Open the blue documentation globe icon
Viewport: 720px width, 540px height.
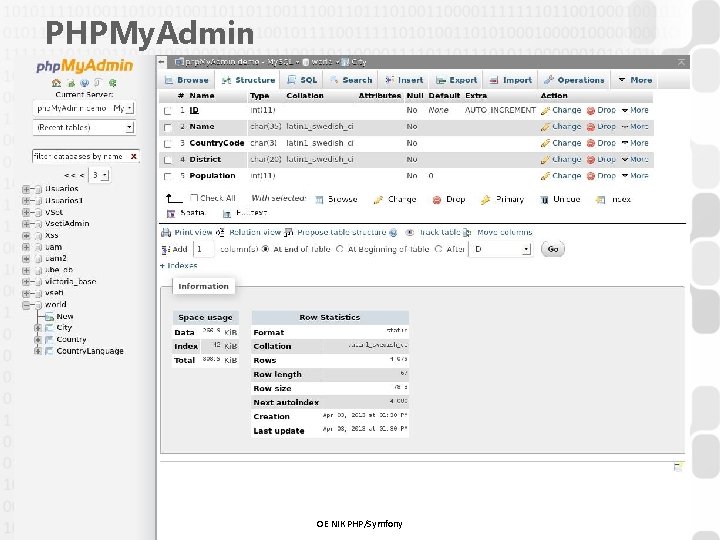coord(84,83)
